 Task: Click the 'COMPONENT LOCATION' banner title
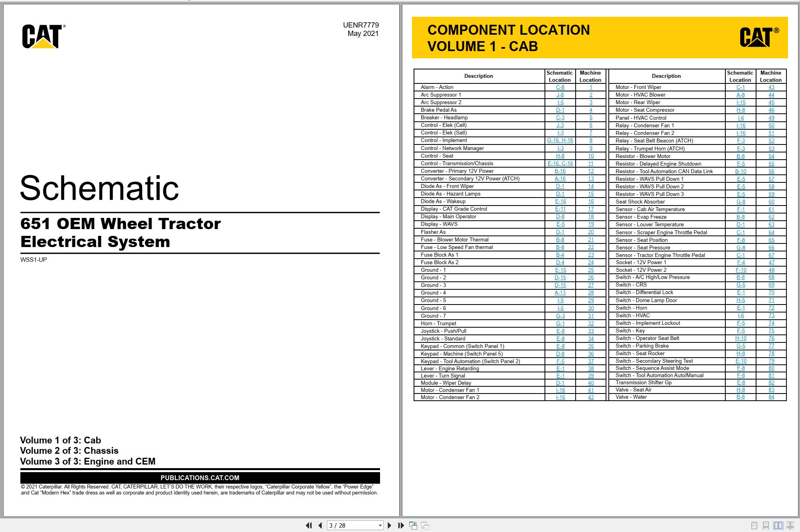point(509,30)
